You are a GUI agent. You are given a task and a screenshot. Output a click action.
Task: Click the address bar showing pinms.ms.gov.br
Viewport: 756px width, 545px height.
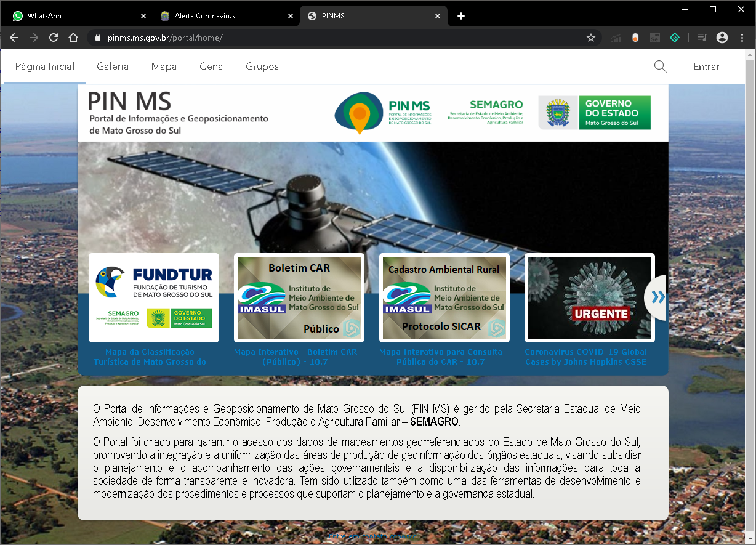click(x=339, y=38)
